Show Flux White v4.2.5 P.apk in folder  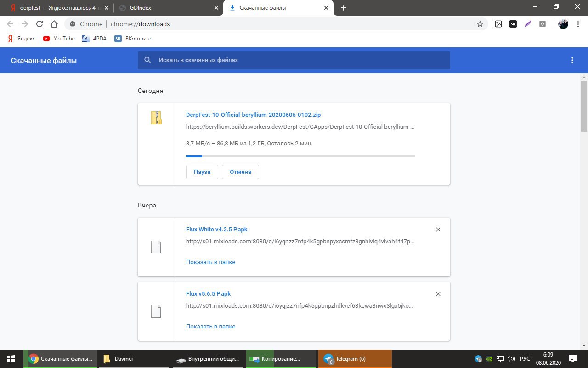210,262
